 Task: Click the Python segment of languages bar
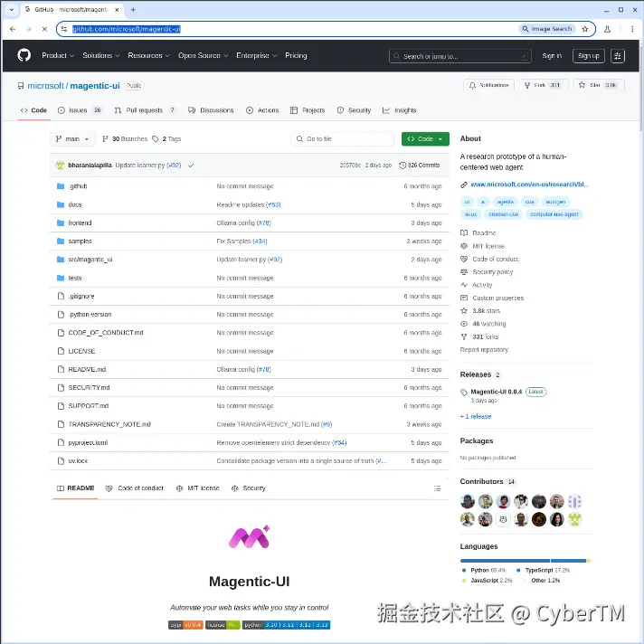pos(505,561)
